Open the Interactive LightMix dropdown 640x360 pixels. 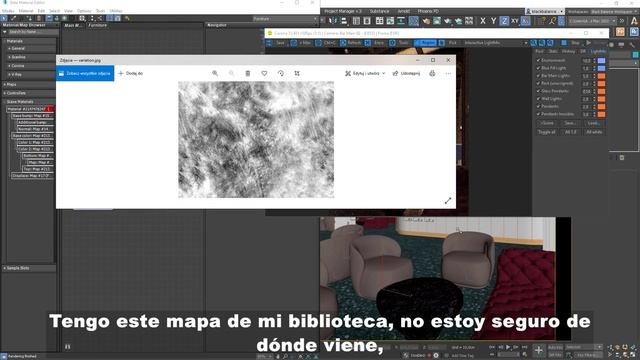point(495,42)
